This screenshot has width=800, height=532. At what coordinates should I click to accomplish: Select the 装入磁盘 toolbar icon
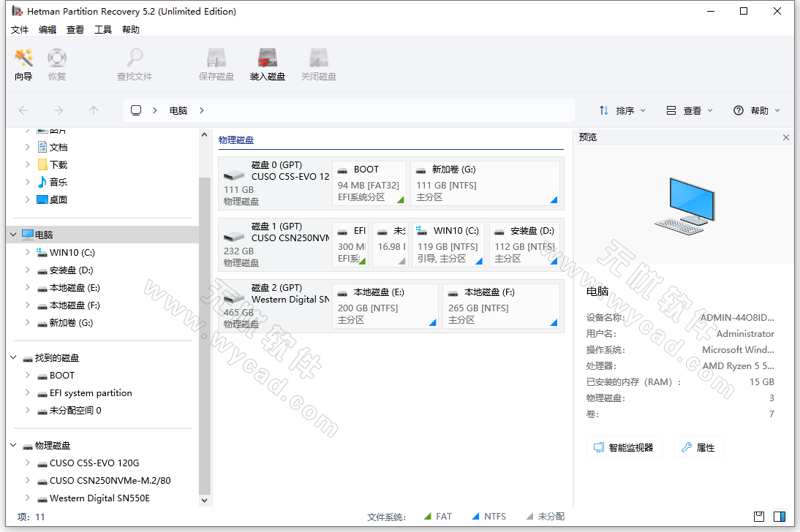[267, 64]
